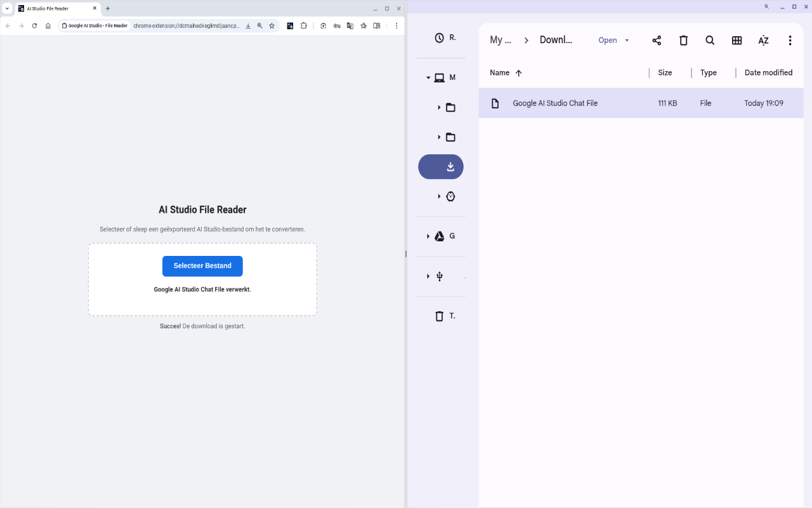Viewport: 812px width, 508px height.
Task: Sort by Type column header
Action: click(709, 73)
